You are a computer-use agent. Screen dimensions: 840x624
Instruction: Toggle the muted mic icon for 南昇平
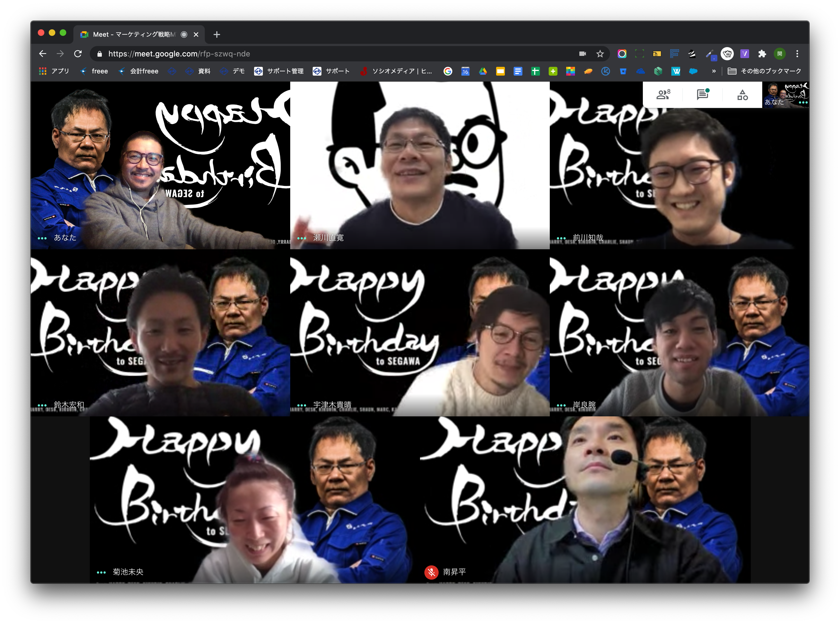(431, 572)
